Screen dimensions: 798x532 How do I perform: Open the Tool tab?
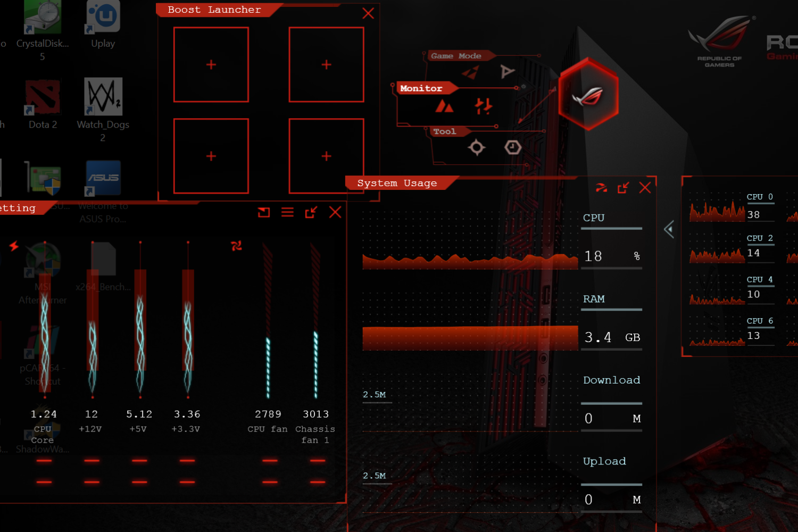click(444, 131)
